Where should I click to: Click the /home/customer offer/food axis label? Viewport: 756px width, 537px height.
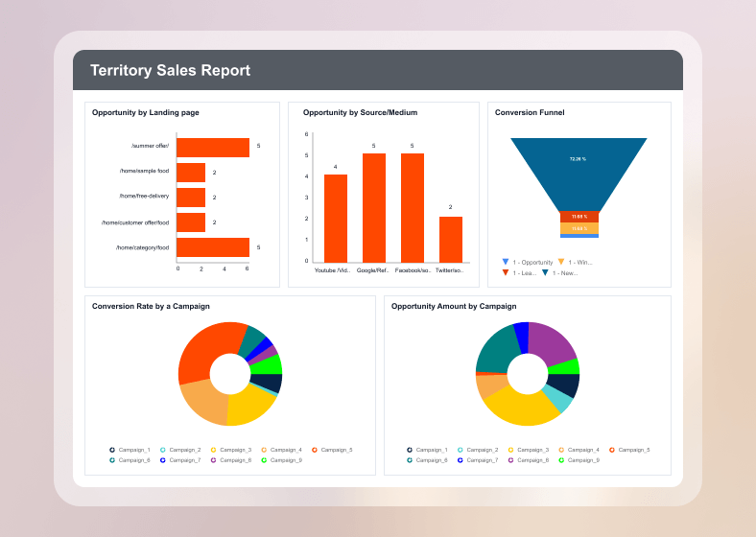point(135,222)
